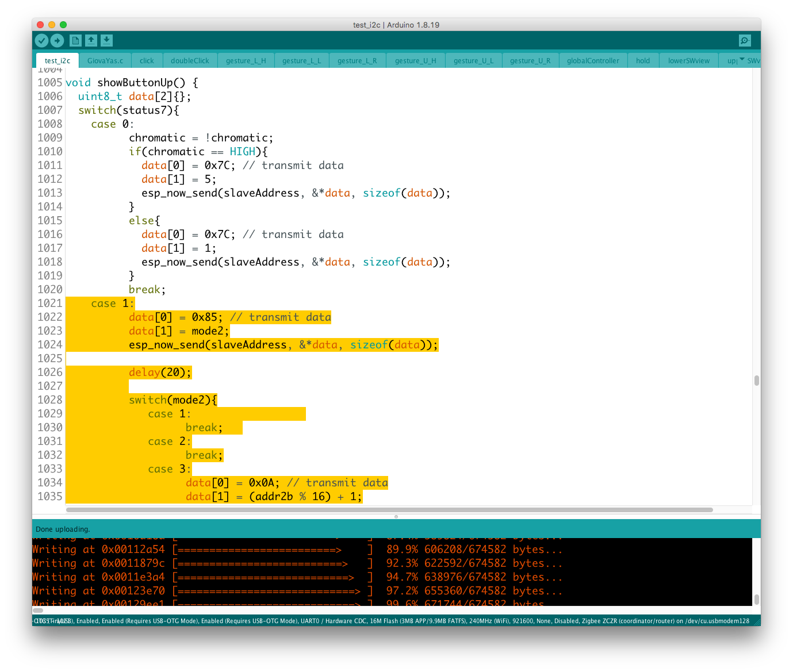Click the green zoom window button
793x672 pixels.
[63, 25]
